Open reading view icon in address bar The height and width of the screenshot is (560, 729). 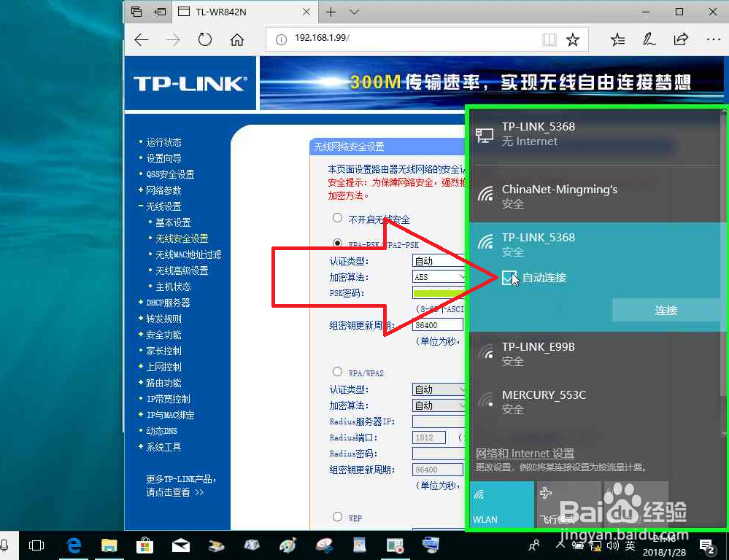point(549,40)
